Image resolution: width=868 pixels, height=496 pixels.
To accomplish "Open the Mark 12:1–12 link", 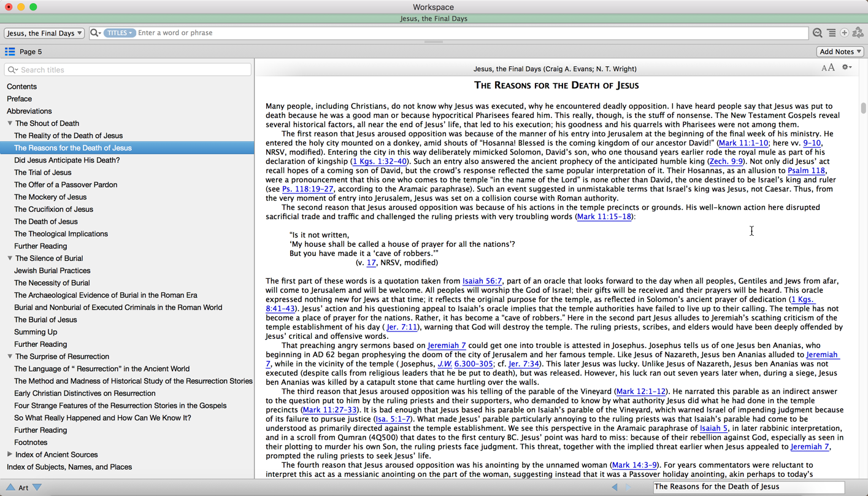I will click(640, 392).
